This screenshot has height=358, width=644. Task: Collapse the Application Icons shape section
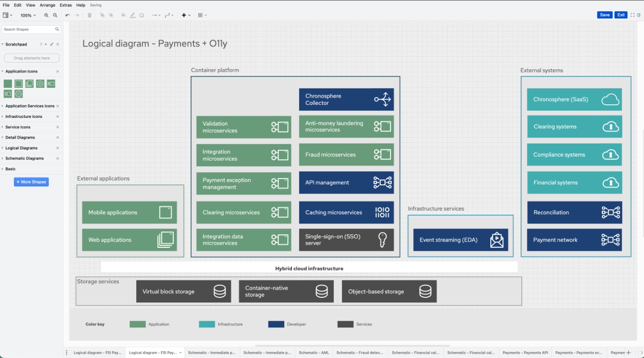point(3,71)
